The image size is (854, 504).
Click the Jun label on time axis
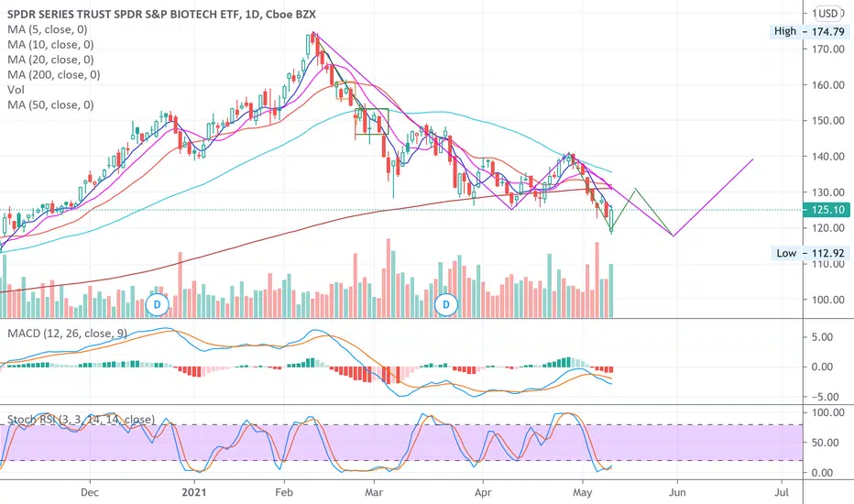click(x=677, y=493)
